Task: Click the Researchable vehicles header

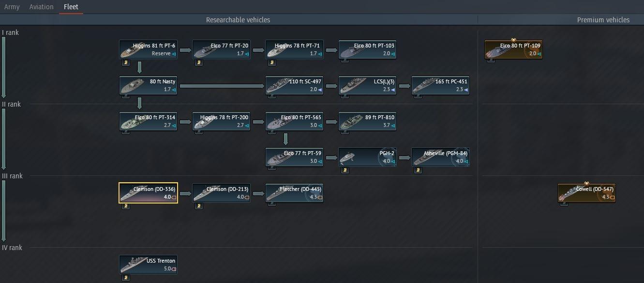Action: (x=238, y=19)
